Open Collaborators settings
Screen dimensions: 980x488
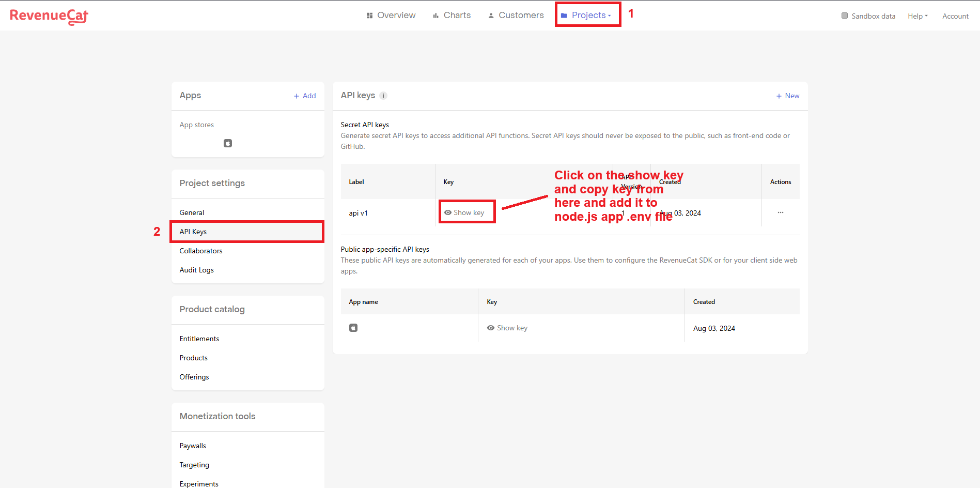pos(201,251)
